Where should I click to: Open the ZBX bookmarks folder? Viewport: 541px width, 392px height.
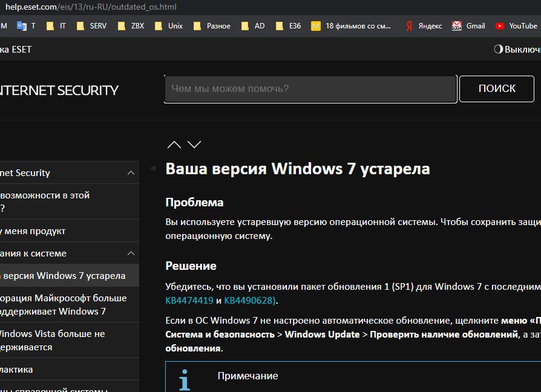coord(131,26)
